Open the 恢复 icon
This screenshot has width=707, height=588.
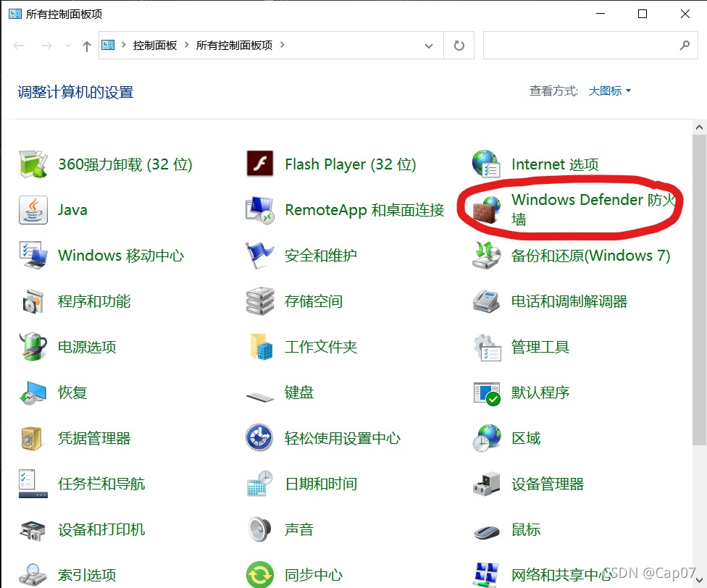33,392
